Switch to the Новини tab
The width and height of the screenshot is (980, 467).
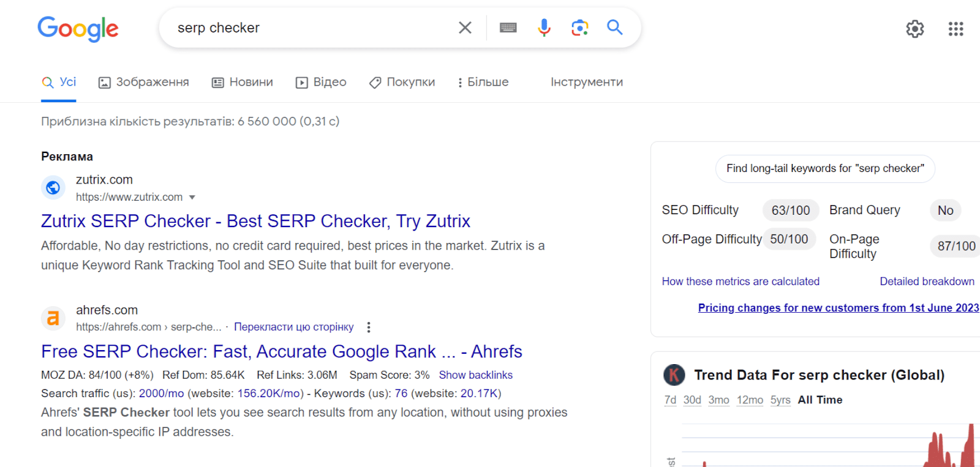[x=243, y=82]
